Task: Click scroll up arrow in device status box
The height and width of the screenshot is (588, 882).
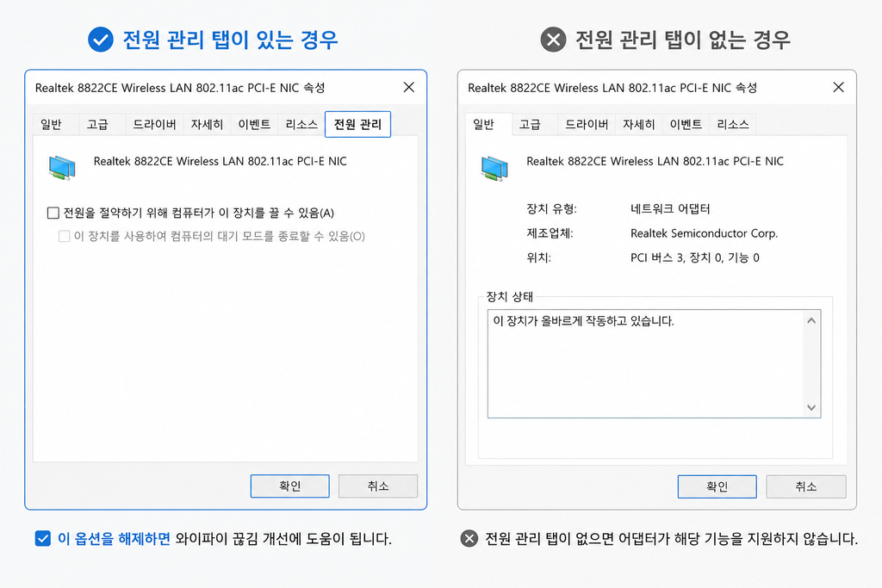Action: click(811, 321)
